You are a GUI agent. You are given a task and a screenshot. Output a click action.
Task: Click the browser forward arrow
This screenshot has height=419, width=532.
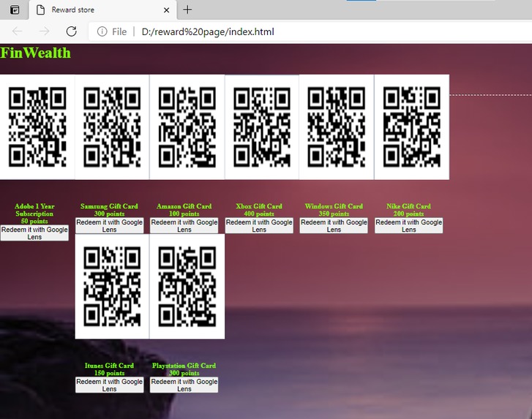pyautogui.click(x=44, y=31)
